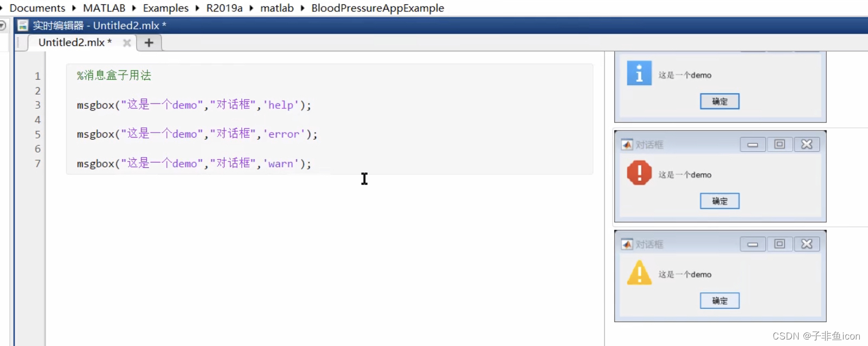The image size is (868, 346).
Task: Click the red error stop icon
Action: click(x=638, y=173)
